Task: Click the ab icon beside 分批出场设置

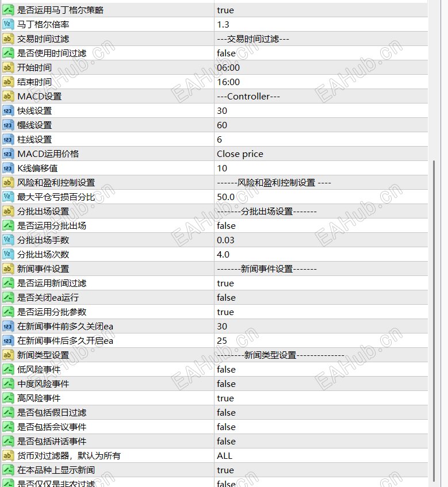Action: pos(8,211)
